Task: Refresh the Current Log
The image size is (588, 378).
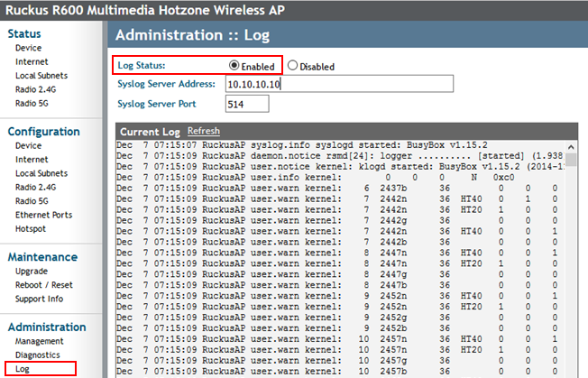Action: point(204,131)
